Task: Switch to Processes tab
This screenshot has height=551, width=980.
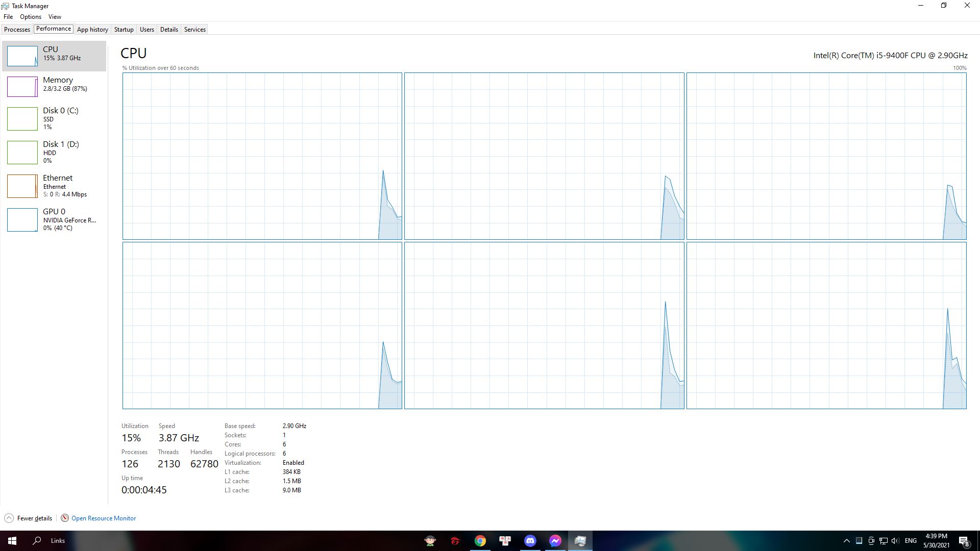Action: (x=17, y=29)
